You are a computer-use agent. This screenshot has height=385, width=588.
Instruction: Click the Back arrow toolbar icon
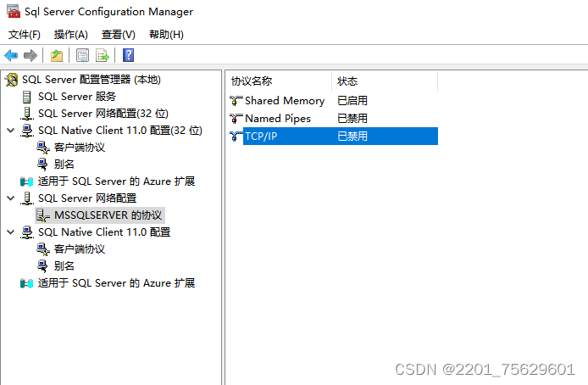pos(11,55)
